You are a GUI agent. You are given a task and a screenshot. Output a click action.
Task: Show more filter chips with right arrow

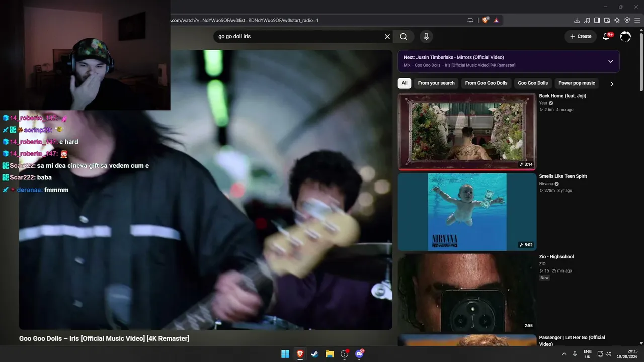[612, 84]
